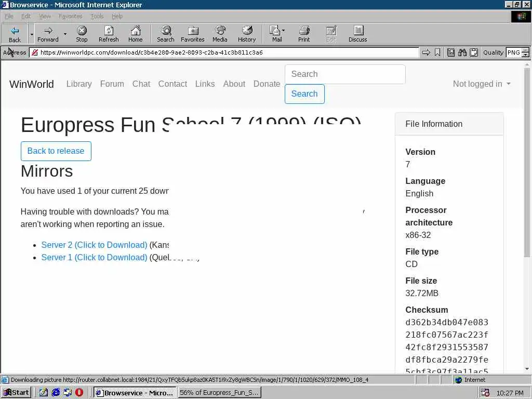The height and width of the screenshot is (399, 532).
Task: Open the Help menu
Action: 117,16
